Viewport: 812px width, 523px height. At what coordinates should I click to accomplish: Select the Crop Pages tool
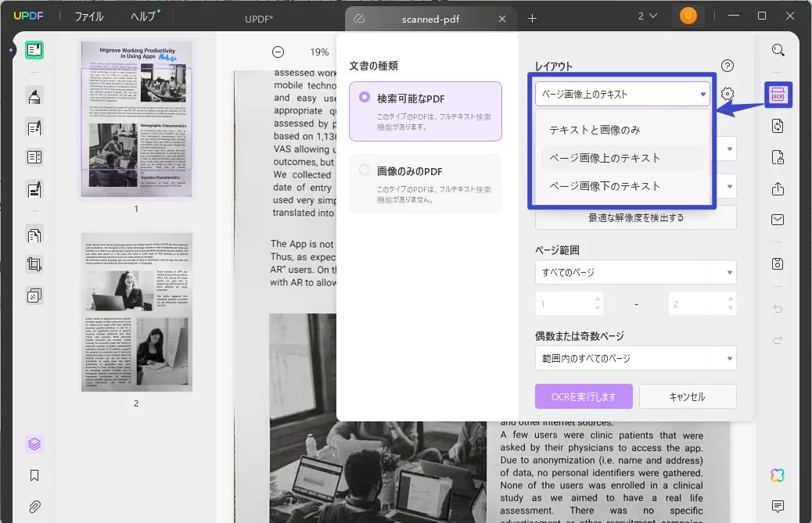pos(34,265)
